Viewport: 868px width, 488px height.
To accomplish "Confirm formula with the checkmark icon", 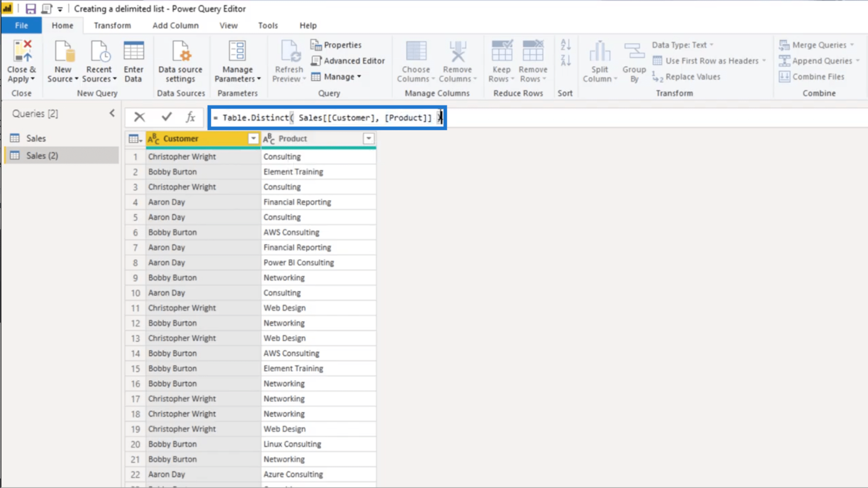I will click(166, 117).
